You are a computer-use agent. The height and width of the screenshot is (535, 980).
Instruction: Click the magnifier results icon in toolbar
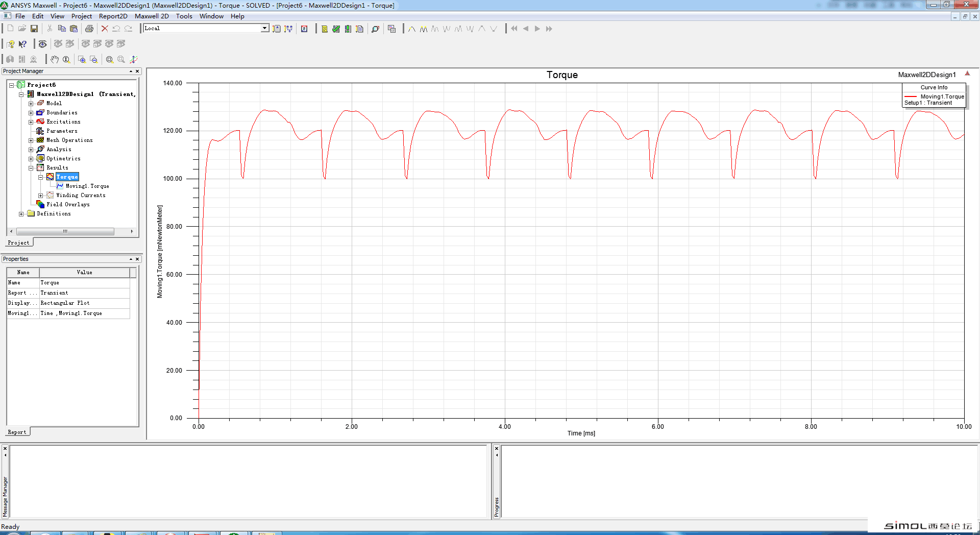point(375,29)
